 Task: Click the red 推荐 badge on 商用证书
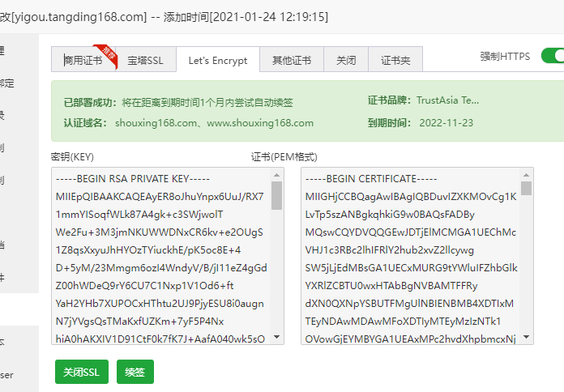click(x=105, y=51)
